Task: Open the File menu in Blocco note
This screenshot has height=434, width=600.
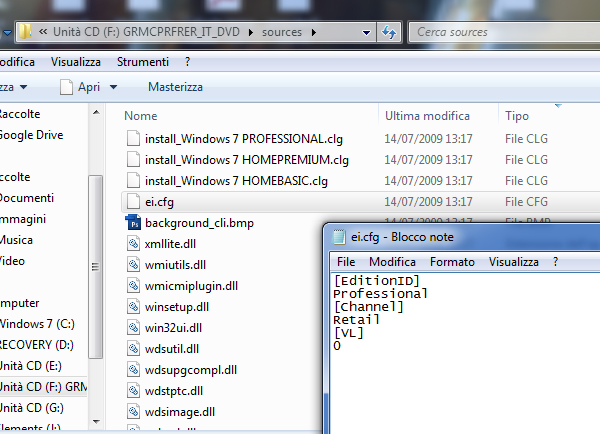Action: point(346,262)
